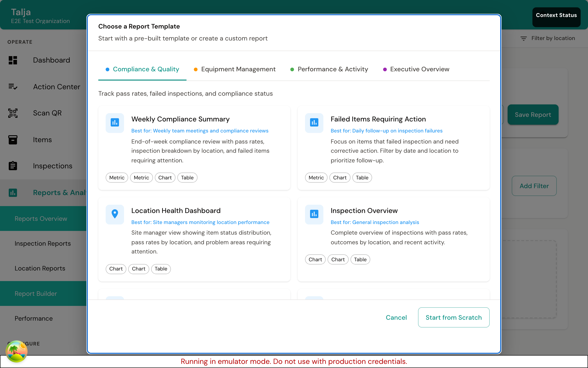Click the Scan QR code icon
The image size is (588, 368).
coord(13,113)
